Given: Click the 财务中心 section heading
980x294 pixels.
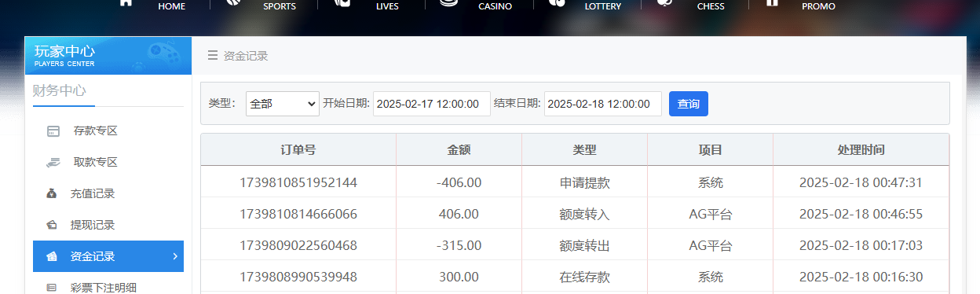Looking at the screenshot, I should click(x=59, y=90).
